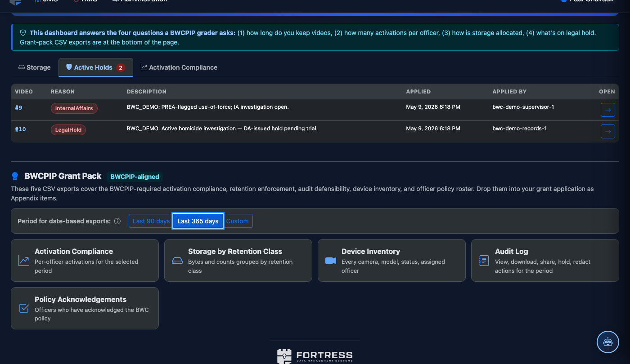Click bwc-demo-records-1 in Applied By column
The width and height of the screenshot is (630, 364).
pos(519,129)
